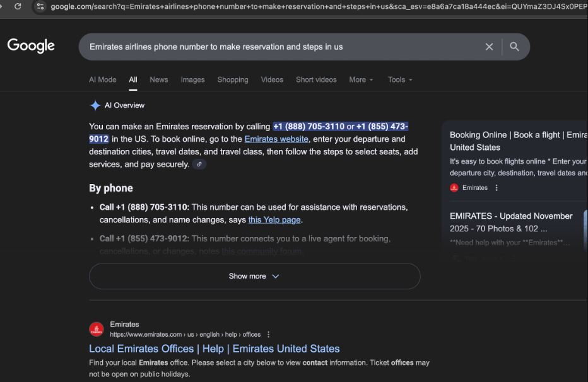Image resolution: width=588 pixels, height=382 pixels.
Task: Click the Google logo
Action: pyautogui.click(x=30, y=45)
